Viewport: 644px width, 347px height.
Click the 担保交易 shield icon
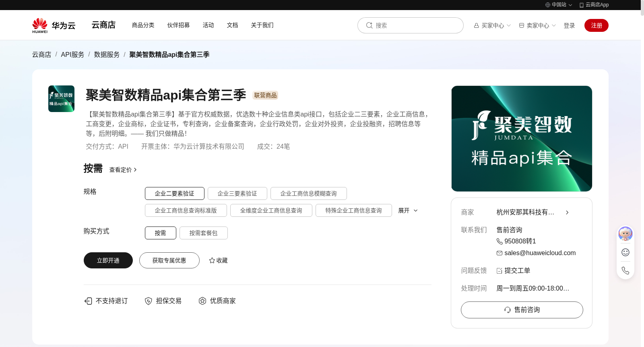pyautogui.click(x=149, y=301)
